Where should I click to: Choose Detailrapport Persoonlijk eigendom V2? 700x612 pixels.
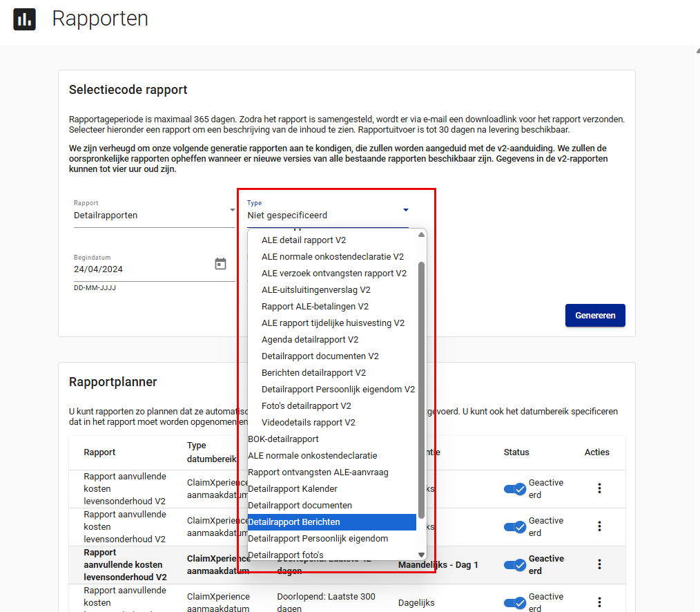pos(332,389)
